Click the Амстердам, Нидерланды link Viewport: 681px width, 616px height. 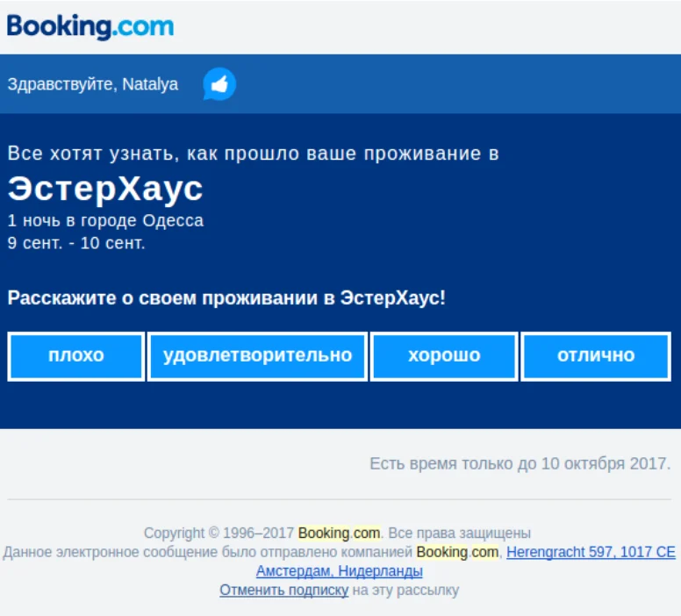point(340,571)
